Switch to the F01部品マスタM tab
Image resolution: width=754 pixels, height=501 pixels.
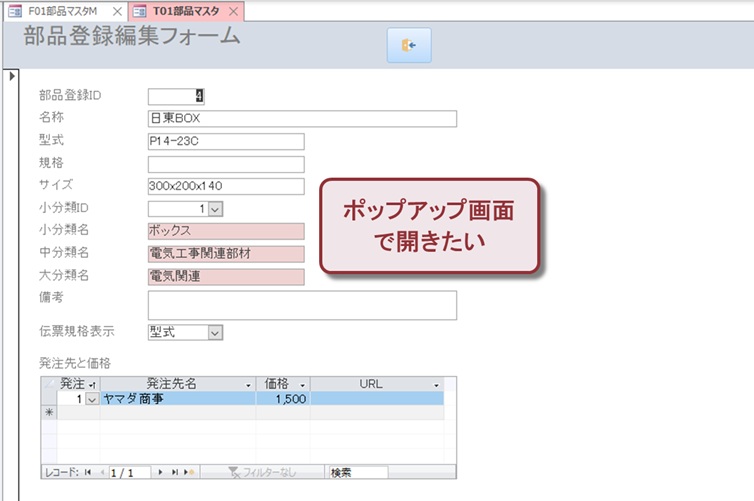(62, 11)
